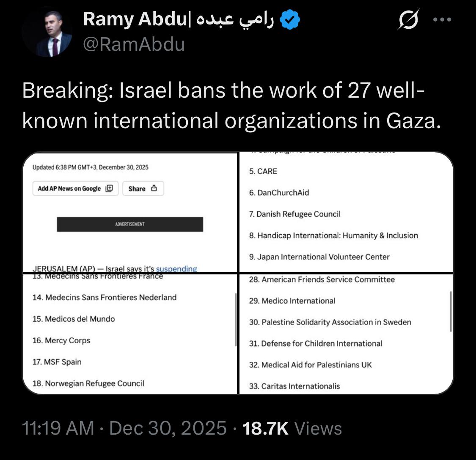Click the black ADVERTISEMENT banner

click(130, 224)
